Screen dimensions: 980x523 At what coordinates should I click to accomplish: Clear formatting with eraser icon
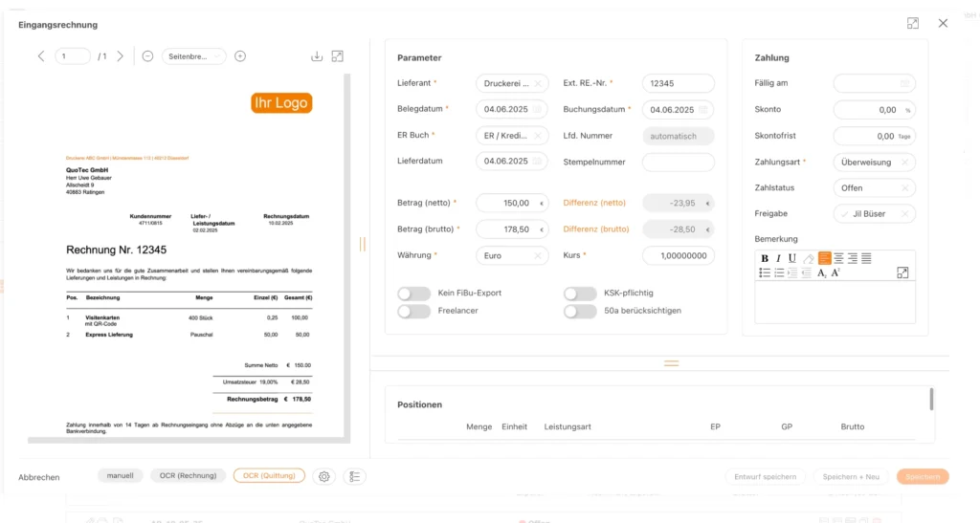click(x=809, y=258)
